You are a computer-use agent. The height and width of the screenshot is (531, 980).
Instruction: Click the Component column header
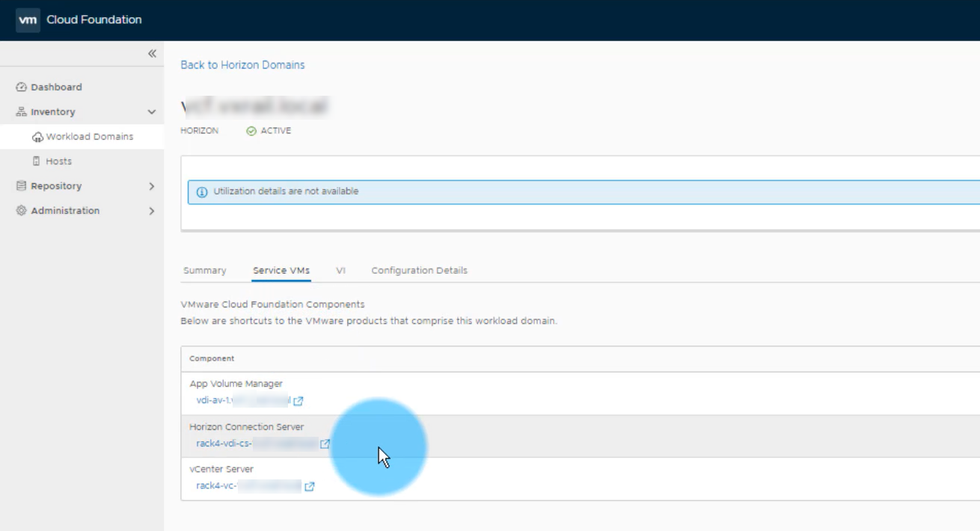coord(212,359)
